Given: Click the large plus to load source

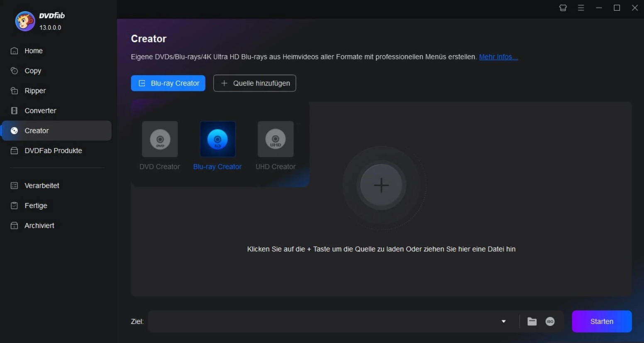Looking at the screenshot, I should pyautogui.click(x=381, y=185).
